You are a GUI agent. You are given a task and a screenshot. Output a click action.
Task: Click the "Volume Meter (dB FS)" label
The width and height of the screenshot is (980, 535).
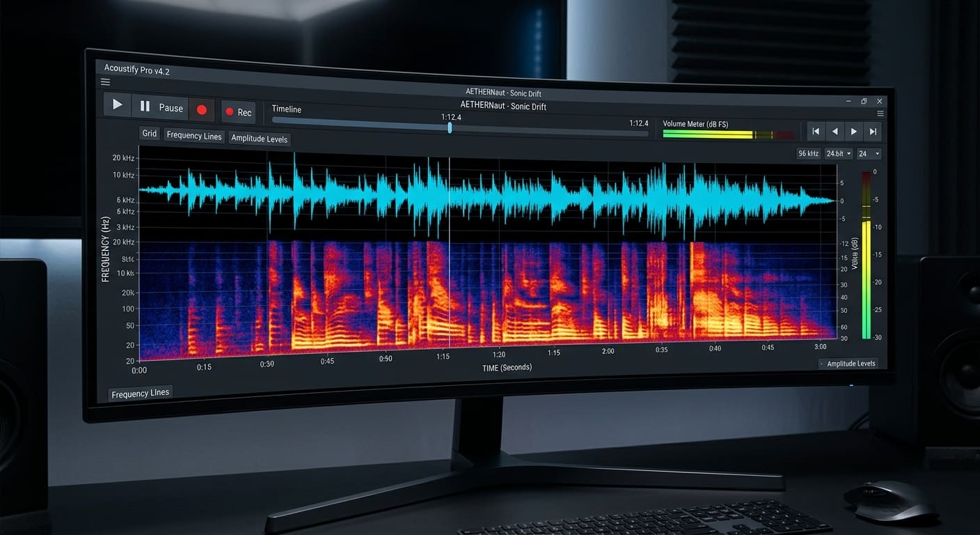[695, 124]
